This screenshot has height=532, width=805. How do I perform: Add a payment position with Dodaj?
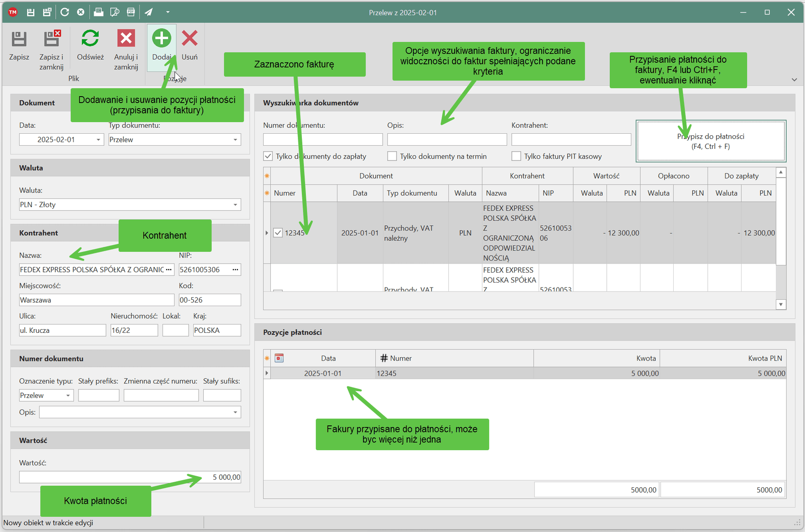[x=162, y=39]
